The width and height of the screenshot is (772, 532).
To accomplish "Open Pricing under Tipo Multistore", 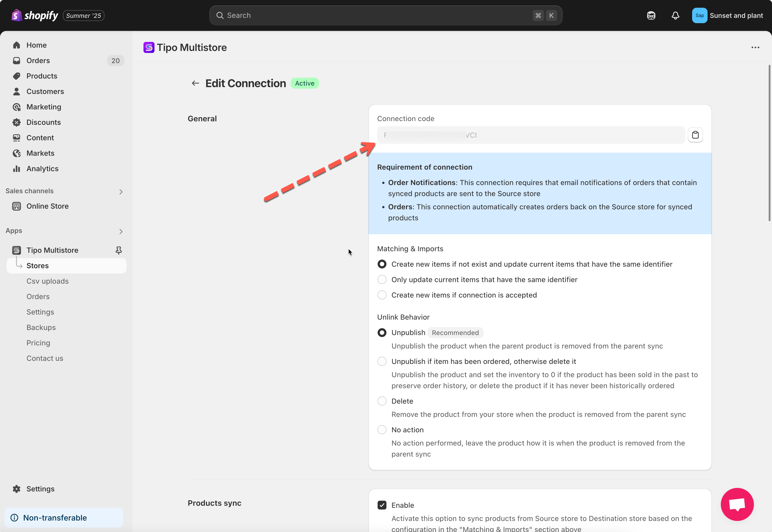I will click(x=38, y=343).
